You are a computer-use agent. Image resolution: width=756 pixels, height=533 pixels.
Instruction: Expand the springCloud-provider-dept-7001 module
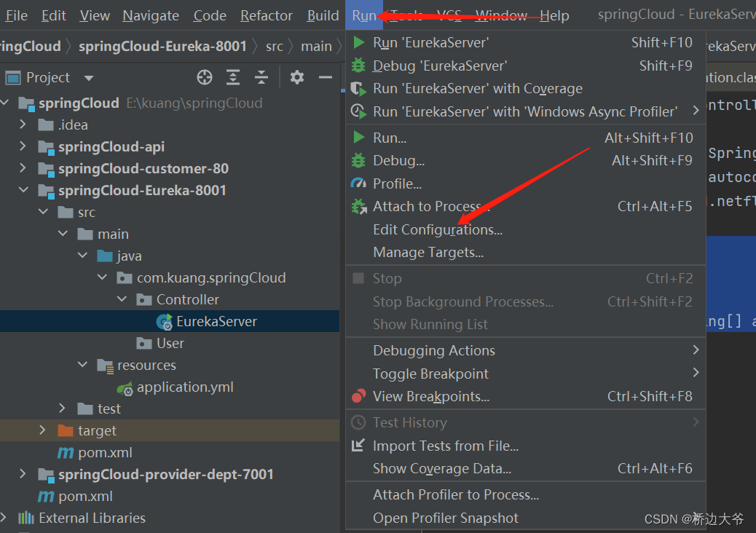coord(23,474)
